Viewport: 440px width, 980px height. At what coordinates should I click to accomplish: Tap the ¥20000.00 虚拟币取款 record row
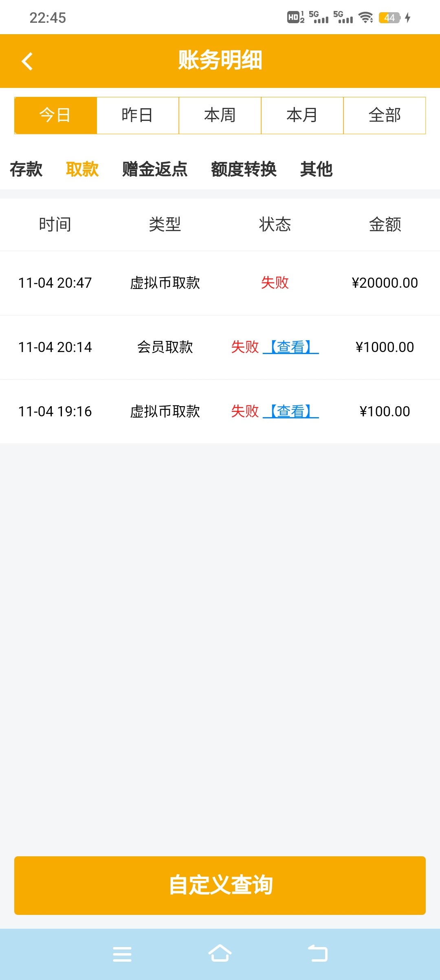tap(220, 283)
